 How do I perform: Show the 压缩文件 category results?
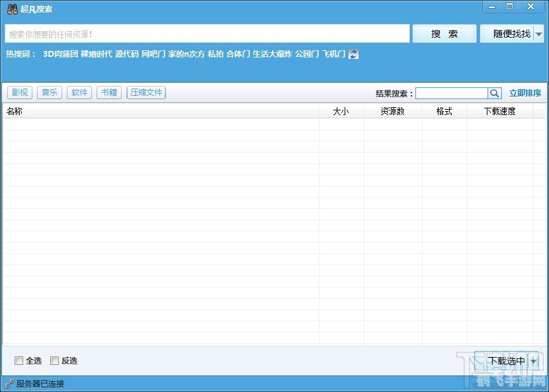coord(146,93)
